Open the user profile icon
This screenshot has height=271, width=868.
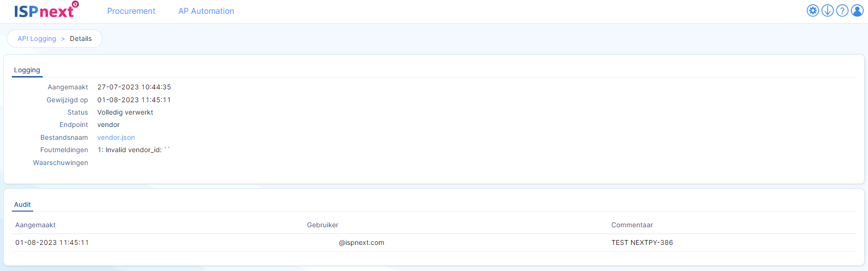point(857,10)
